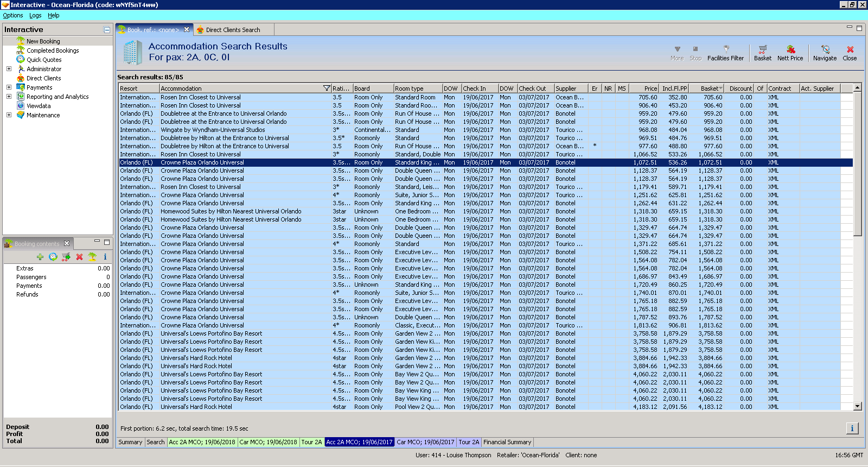Click the blue info button at bottom right
The width and height of the screenshot is (868, 467).
click(x=852, y=428)
